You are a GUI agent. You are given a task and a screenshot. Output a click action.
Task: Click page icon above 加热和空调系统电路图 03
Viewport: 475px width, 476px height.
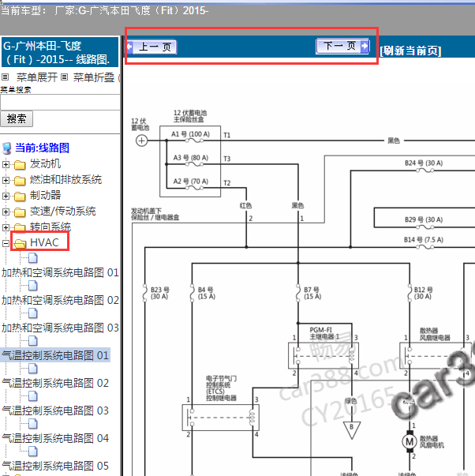tap(33, 313)
